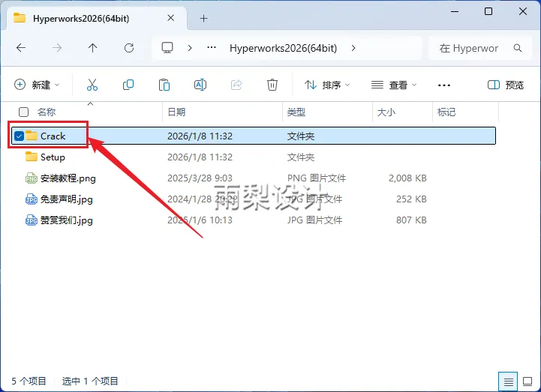Click the status text 选中 1 个项目
This screenshot has width=541, height=392.
tap(90, 381)
